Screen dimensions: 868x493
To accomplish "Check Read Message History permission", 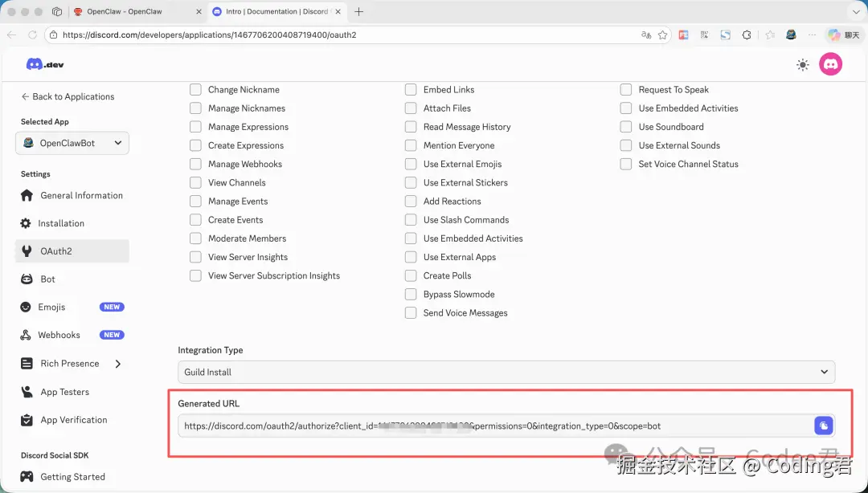I will (411, 127).
